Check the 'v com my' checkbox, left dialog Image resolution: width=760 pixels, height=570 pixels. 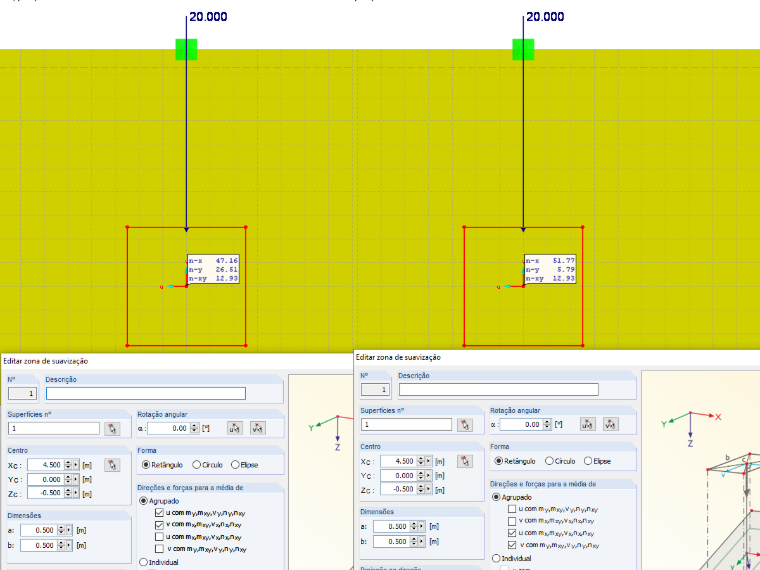coord(159,549)
